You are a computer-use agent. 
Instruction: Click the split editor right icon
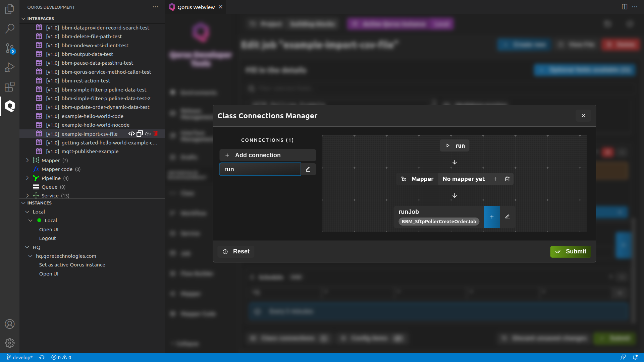[625, 7]
